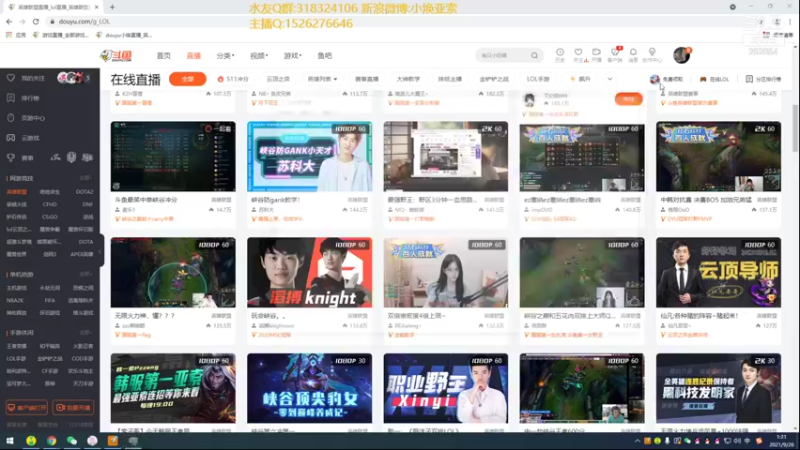The width and height of the screenshot is (800, 450).
Task: Open the 苏科大 GANK stream thumbnail
Action: click(310, 157)
